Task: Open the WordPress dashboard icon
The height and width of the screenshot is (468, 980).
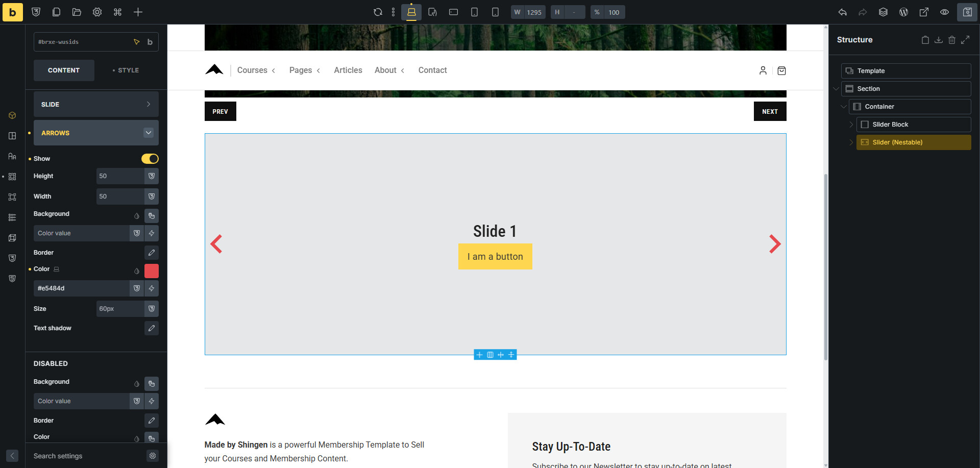Action: pyautogui.click(x=903, y=12)
